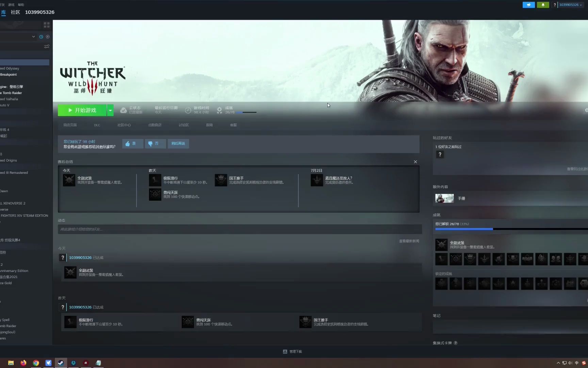Click the green notifications bell button

(x=543, y=5)
